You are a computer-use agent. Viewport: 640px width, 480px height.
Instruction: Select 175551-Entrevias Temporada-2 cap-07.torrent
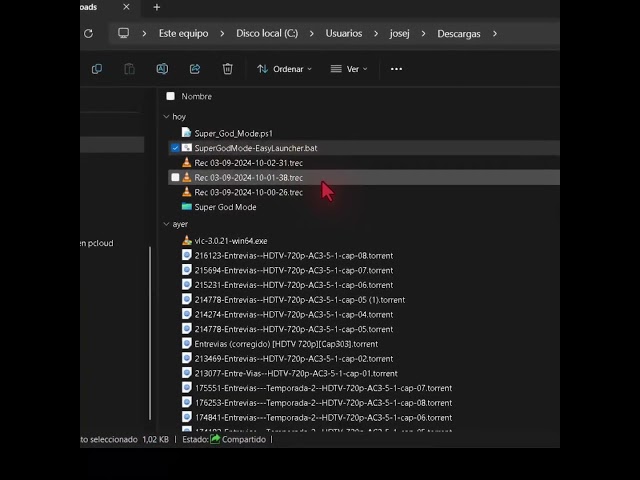pyautogui.click(x=323, y=388)
